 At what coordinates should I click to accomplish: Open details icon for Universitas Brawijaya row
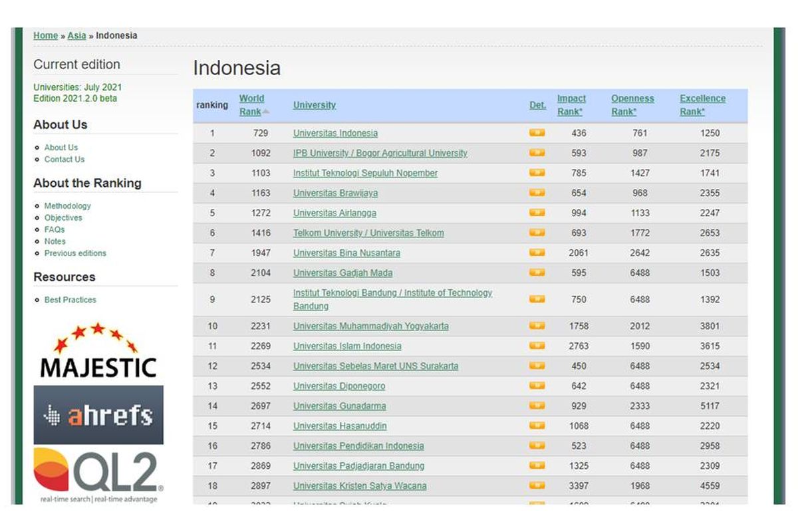coord(537,193)
